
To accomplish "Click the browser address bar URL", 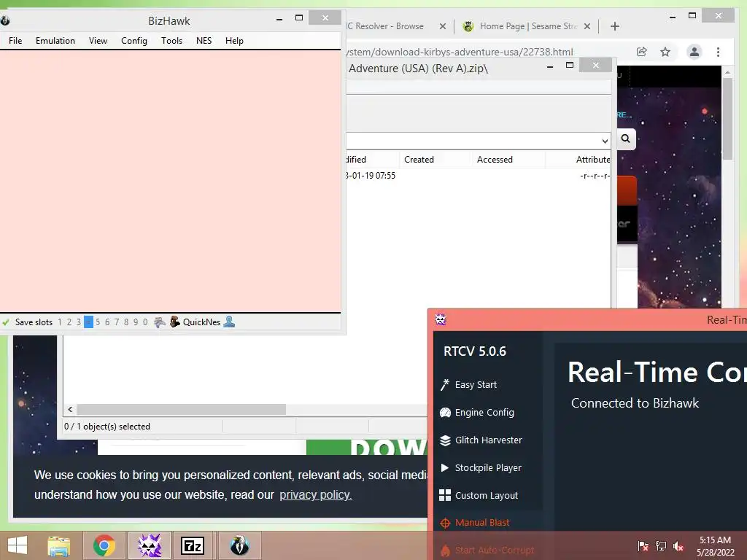I will [x=460, y=52].
